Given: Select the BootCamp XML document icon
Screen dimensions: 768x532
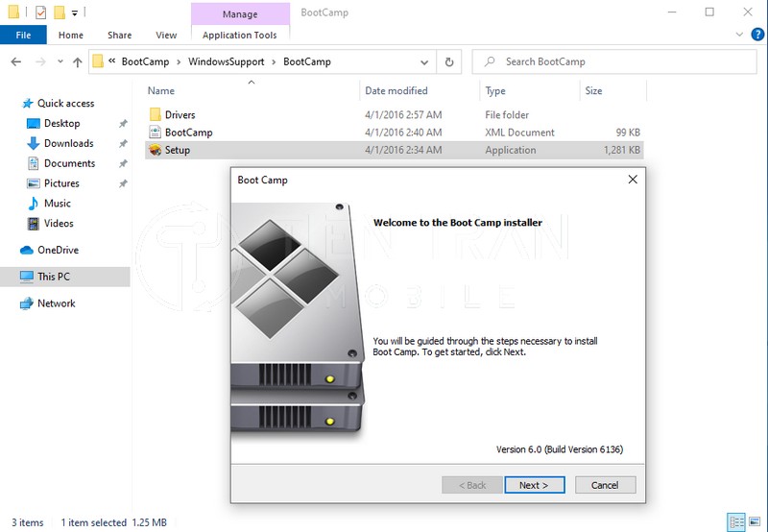Looking at the screenshot, I should point(156,133).
